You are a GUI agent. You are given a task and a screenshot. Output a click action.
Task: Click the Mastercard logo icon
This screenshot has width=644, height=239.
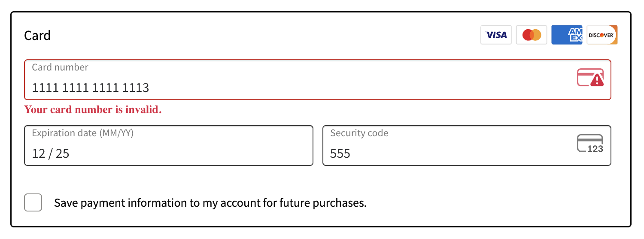pos(532,35)
